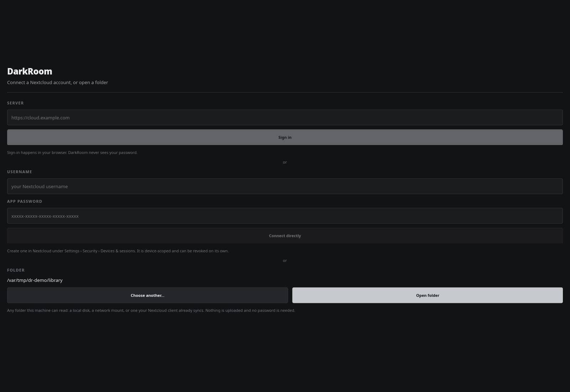This screenshot has height=392, width=570.
Task: Click the Choose another… folder button
Action: (x=147, y=295)
